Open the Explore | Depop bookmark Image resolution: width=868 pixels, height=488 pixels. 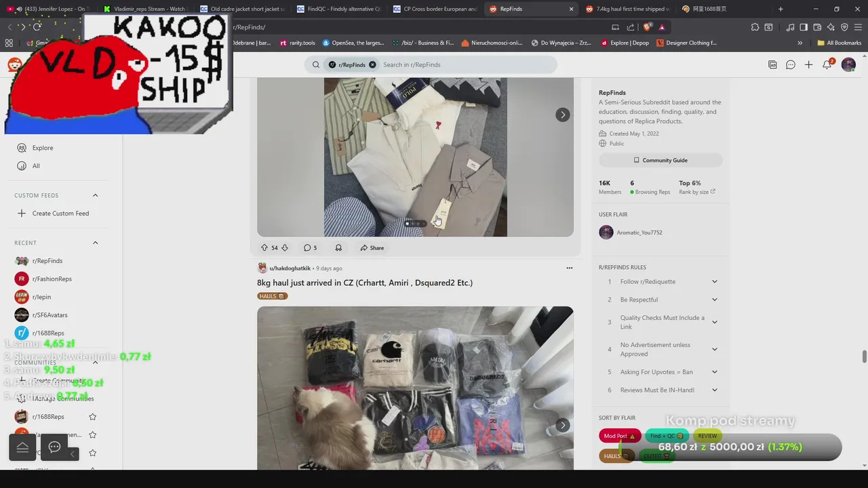click(625, 43)
